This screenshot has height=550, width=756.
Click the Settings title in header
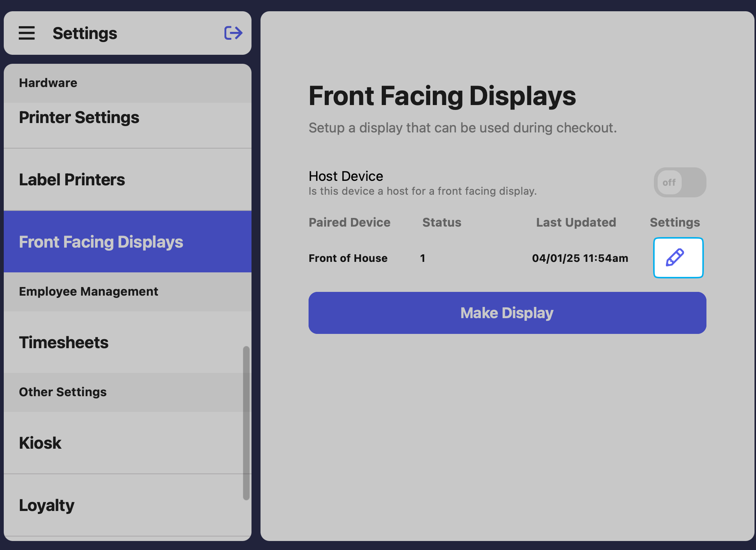tap(85, 33)
